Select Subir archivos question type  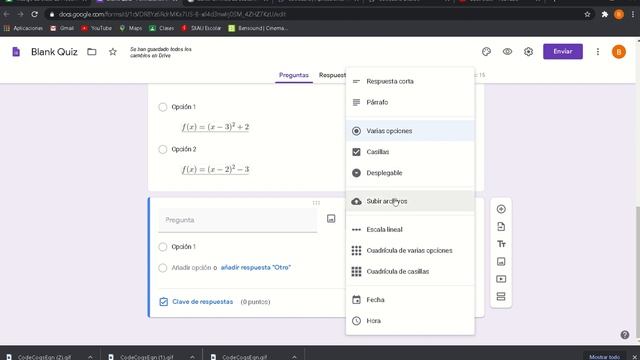coord(410,201)
